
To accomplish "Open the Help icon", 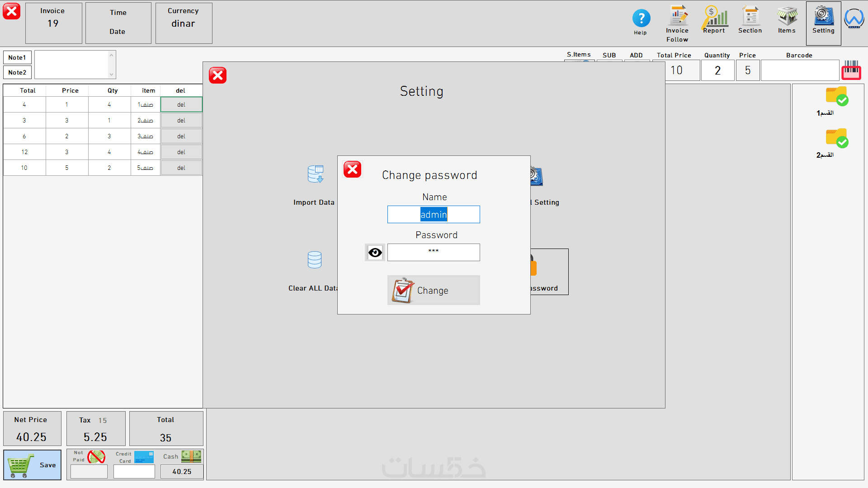I will tap(641, 19).
